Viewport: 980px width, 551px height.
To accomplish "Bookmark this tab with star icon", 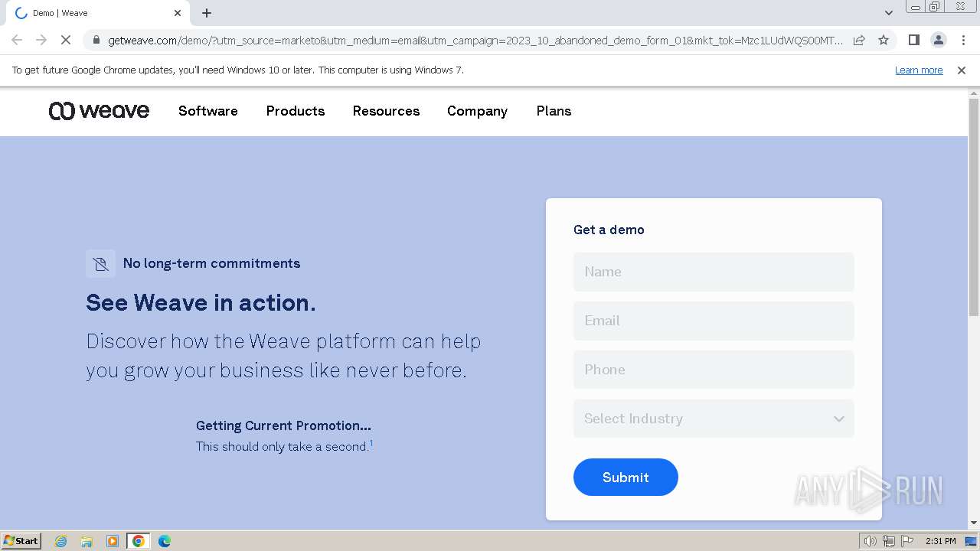I will coord(884,40).
